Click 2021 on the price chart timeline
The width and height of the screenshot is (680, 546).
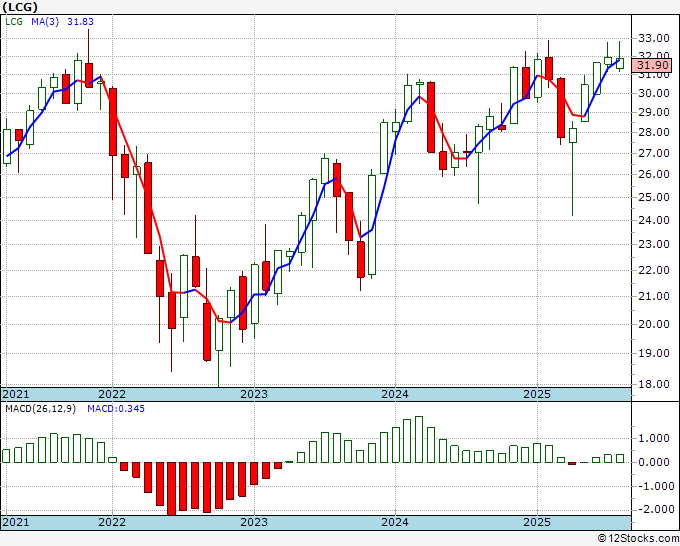16,394
